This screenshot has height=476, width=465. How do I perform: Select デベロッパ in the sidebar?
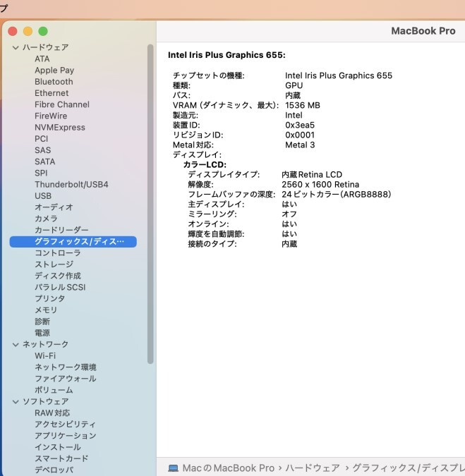tap(54, 470)
